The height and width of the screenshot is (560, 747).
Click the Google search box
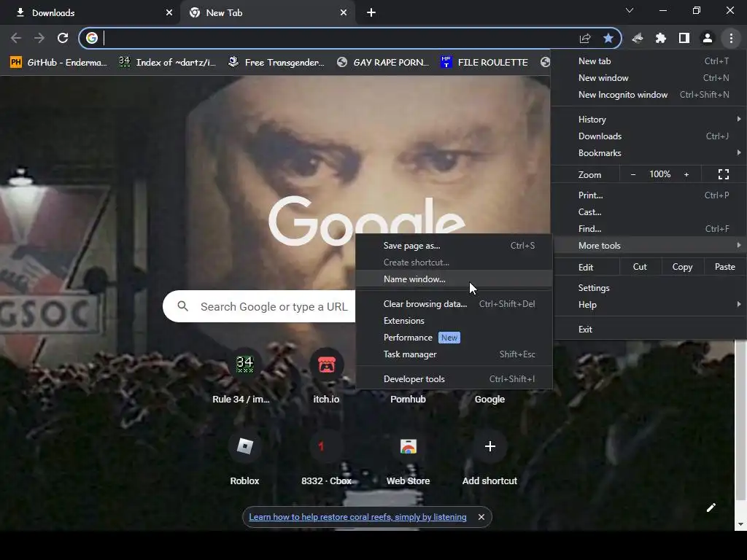click(x=260, y=306)
